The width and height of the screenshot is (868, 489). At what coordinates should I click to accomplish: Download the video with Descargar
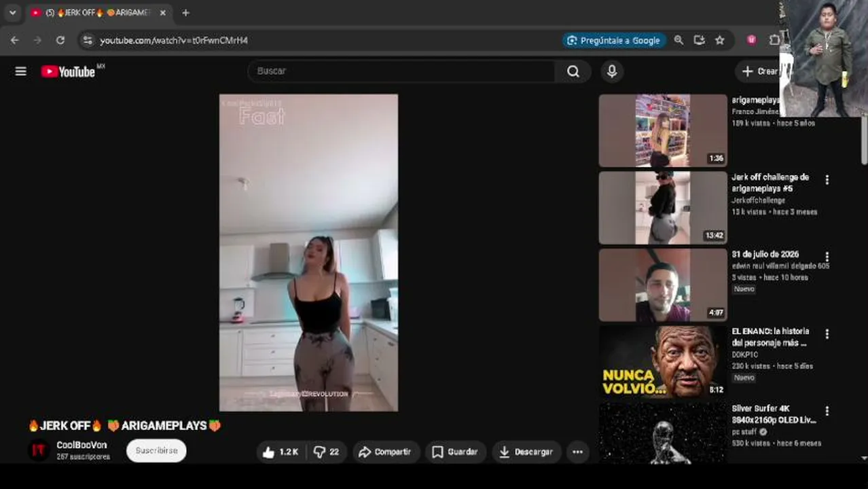(526, 452)
